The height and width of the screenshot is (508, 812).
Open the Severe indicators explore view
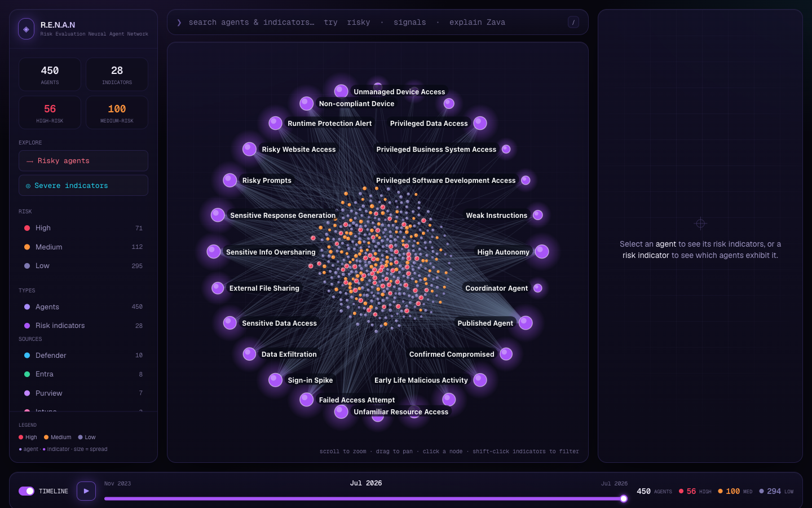tap(83, 186)
